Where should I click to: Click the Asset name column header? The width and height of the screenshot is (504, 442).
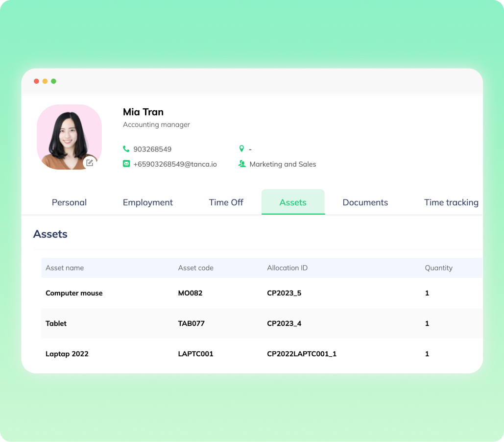point(65,268)
